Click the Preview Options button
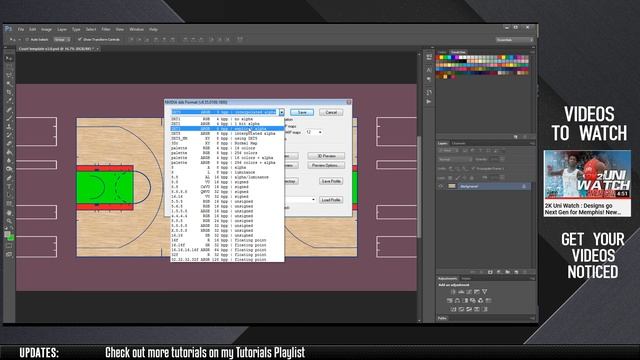Image resolution: width=640 pixels, height=360 pixels. (326, 165)
